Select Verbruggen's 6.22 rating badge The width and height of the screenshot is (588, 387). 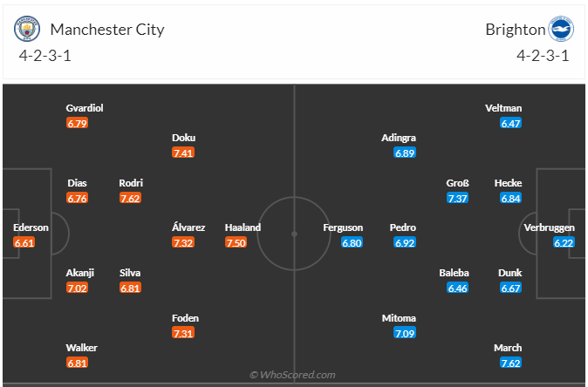coord(564,242)
